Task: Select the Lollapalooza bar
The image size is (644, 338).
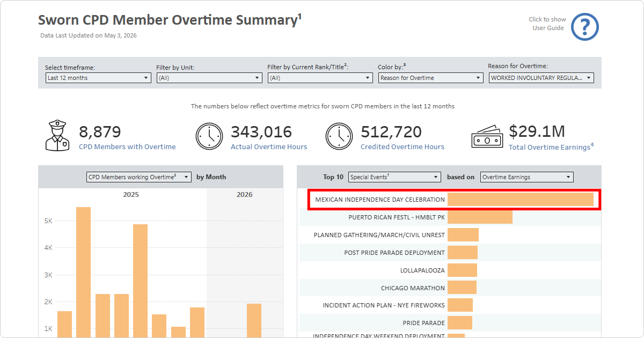Action: (x=462, y=270)
